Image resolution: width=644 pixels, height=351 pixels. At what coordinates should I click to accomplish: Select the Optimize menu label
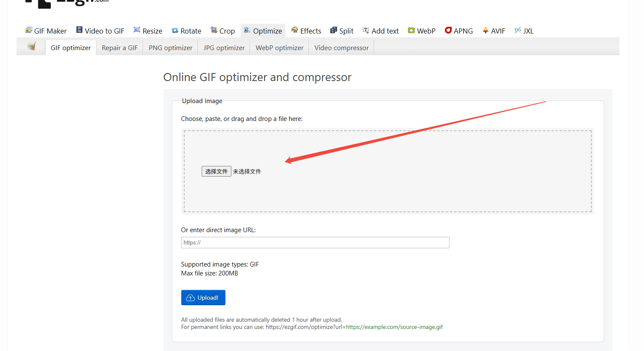267,31
